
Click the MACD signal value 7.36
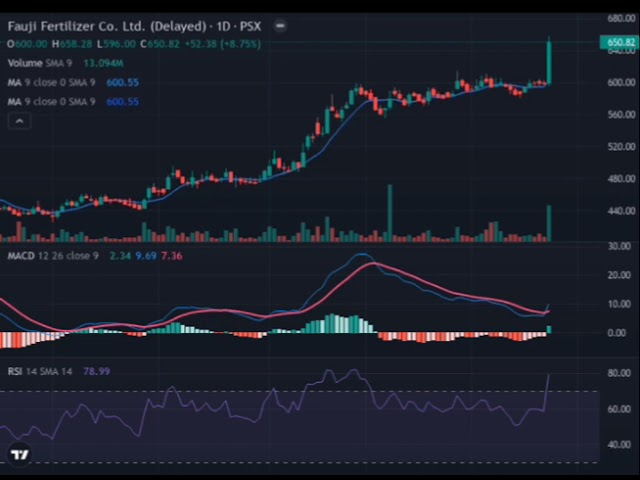[x=171, y=256]
